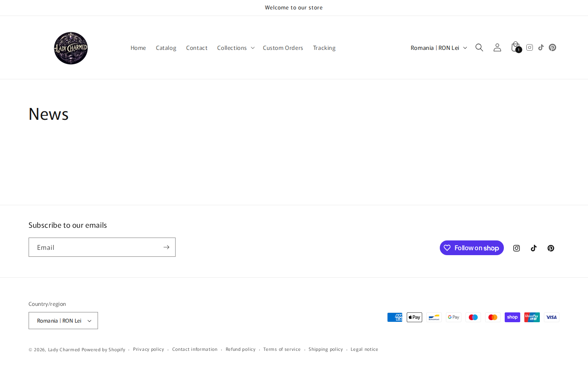Click the Lady Charmed logo
The image size is (588, 368).
[x=71, y=48]
